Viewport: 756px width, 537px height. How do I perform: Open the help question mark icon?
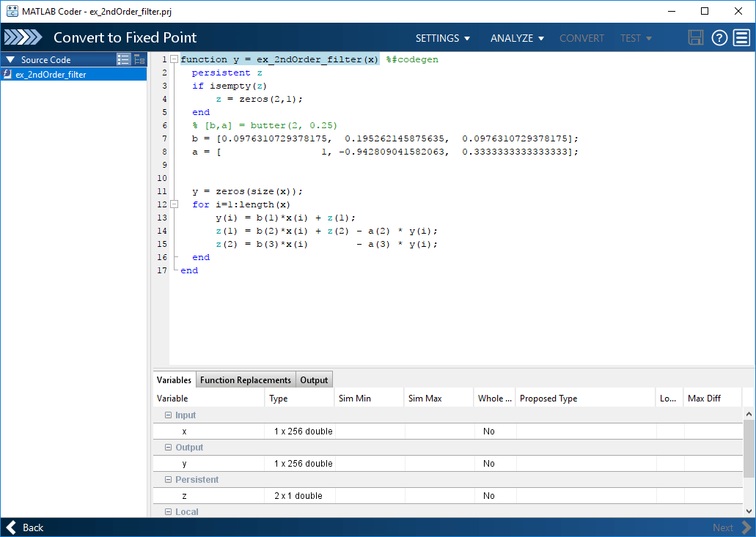point(719,37)
